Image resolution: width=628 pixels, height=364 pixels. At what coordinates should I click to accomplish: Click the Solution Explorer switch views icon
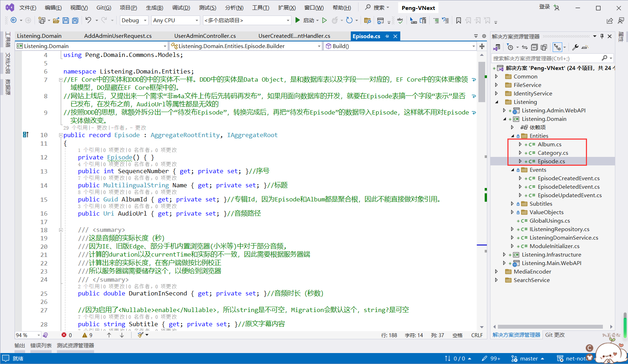(497, 47)
